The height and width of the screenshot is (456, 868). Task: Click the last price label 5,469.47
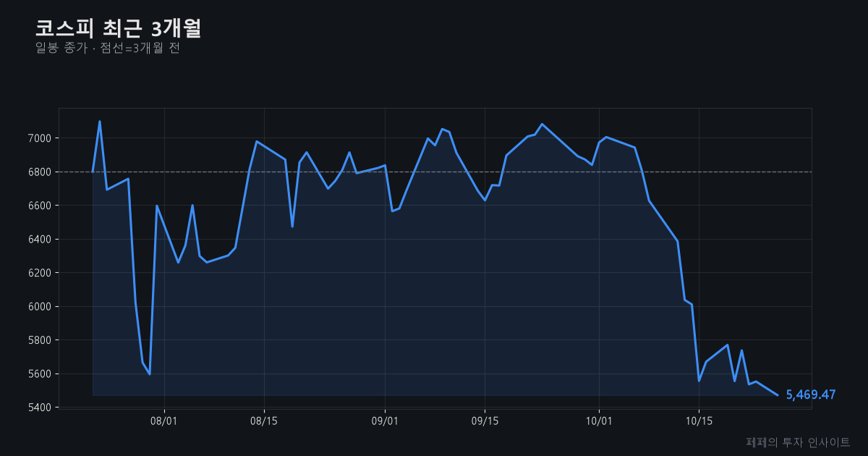coord(811,394)
